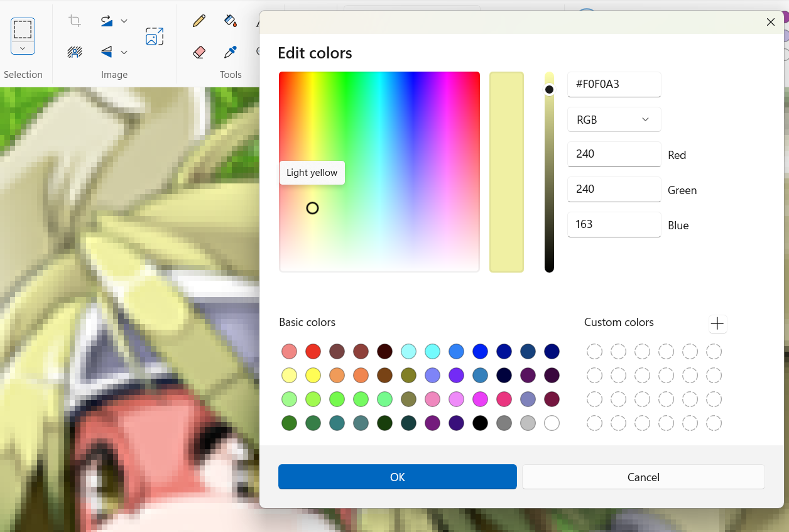Click the hex code field #F0F0A3

click(x=614, y=84)
